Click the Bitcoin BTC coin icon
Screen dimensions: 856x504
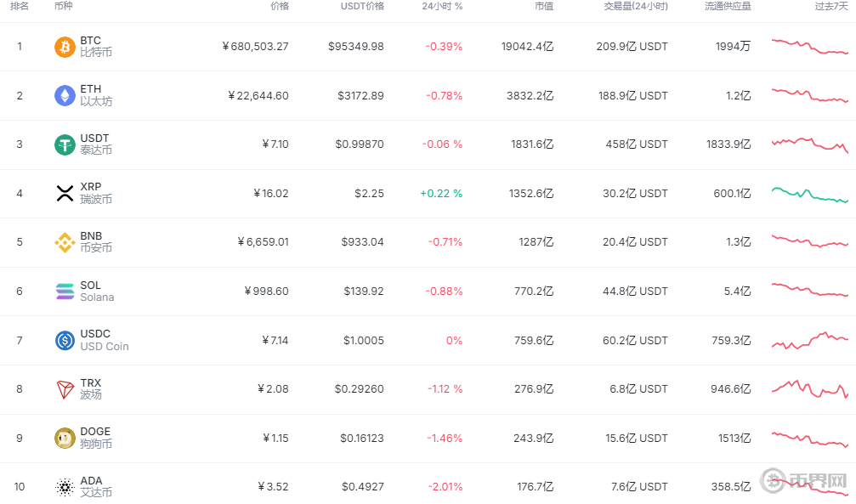(x=65, y=47)
